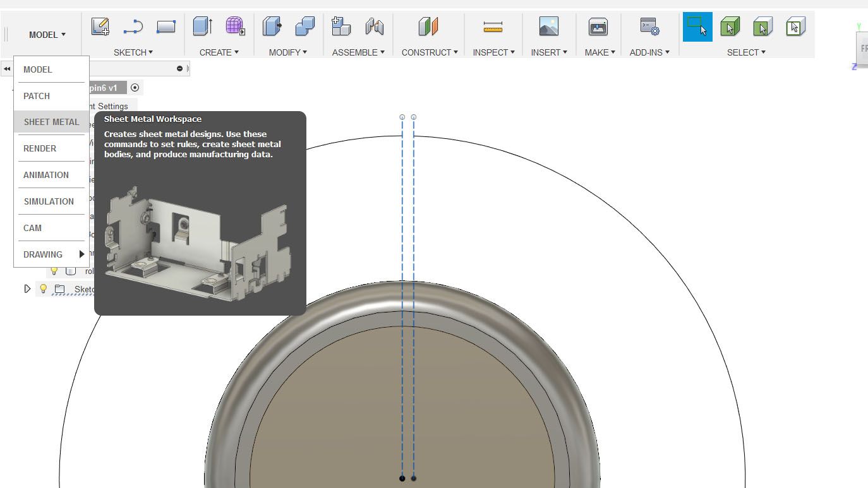This screenshot has width=868, height=488.
Task: Open the MODIFY dropdown menu
Action: click(288, 52)
